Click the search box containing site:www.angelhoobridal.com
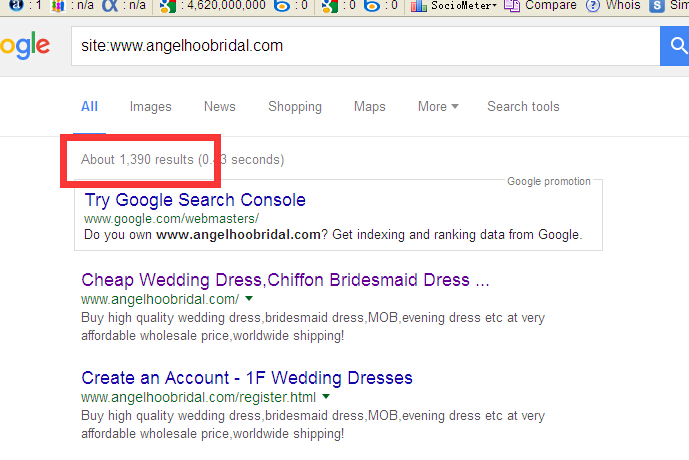Viewport: 689px width, 460px height. point(366,46)
